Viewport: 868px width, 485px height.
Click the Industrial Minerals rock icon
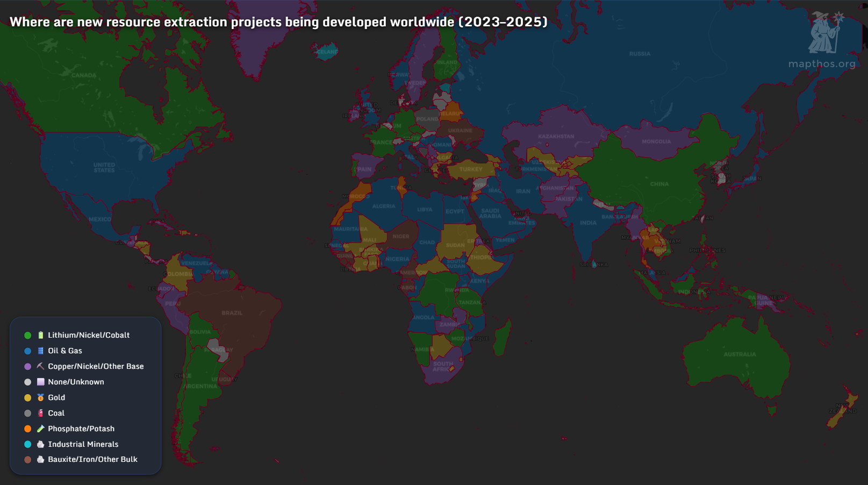(x=40, y=444)
